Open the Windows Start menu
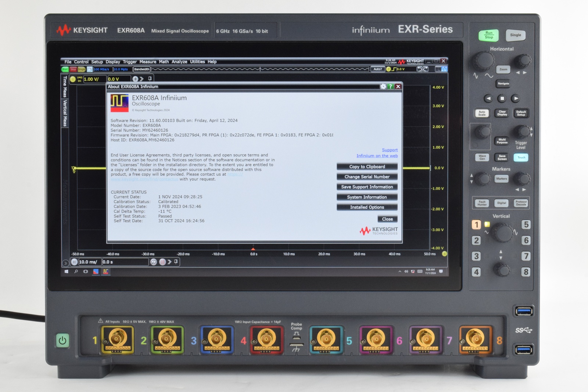The height and width of the screenshot is (392, 588). (66, 271)
